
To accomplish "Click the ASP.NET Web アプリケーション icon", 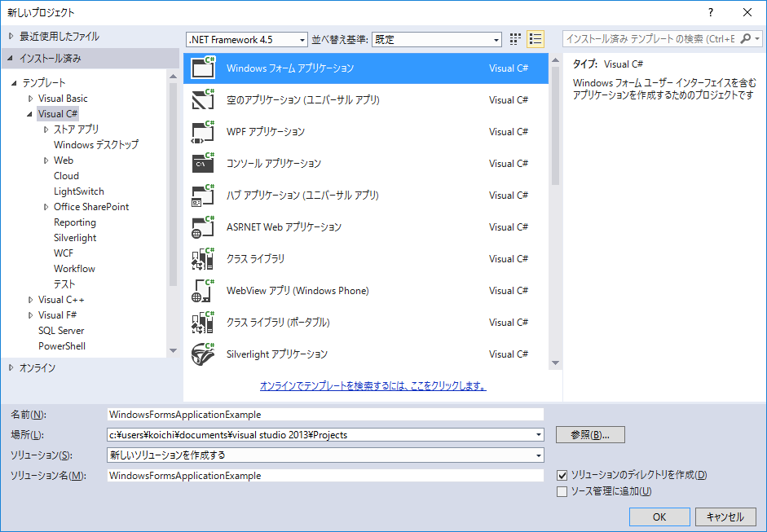I will point(203,226).
